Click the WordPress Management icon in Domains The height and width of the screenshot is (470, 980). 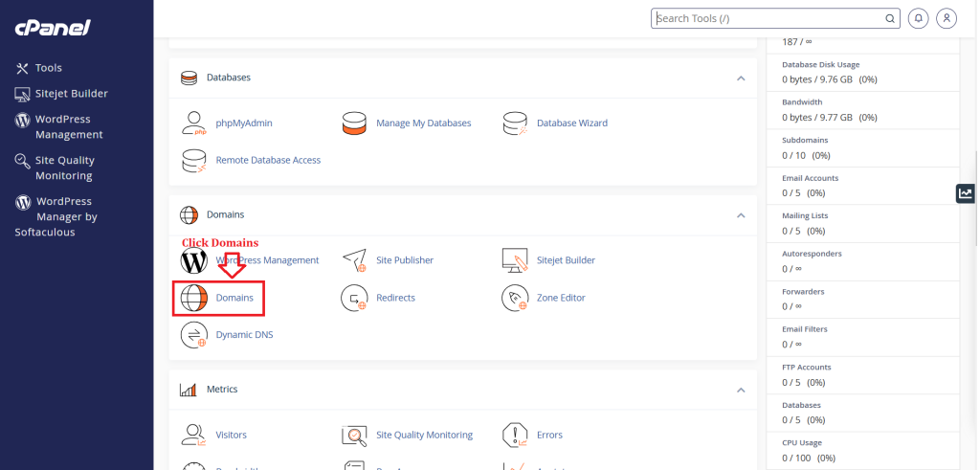click(x=193, y=260)
